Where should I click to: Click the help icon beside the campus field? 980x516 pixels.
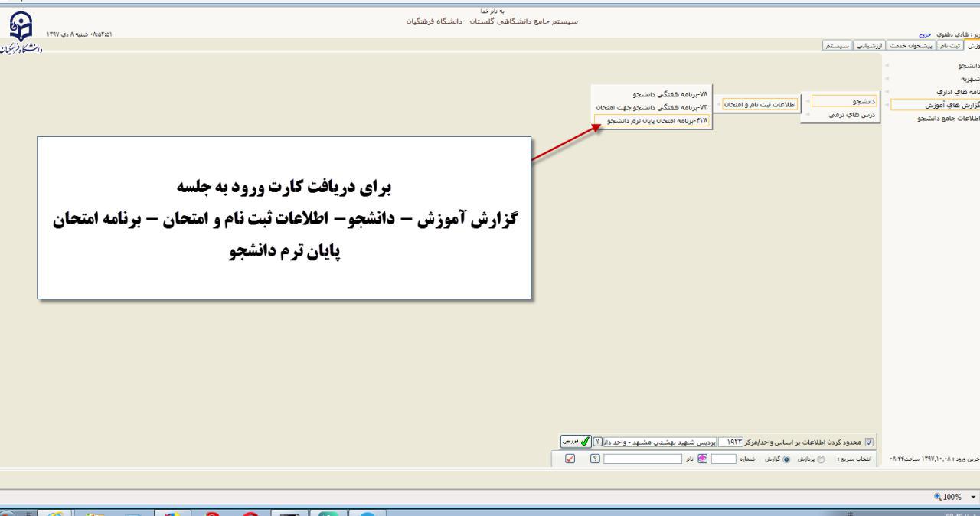[x=598, y=442]
